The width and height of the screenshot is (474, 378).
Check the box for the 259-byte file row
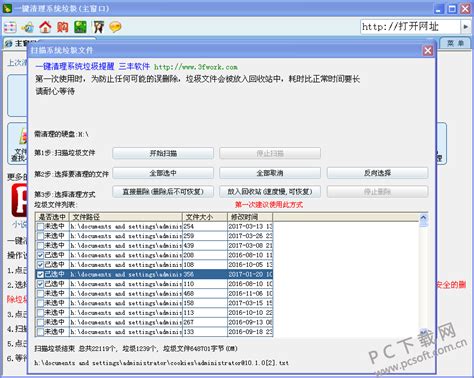(x=40, y=236)
